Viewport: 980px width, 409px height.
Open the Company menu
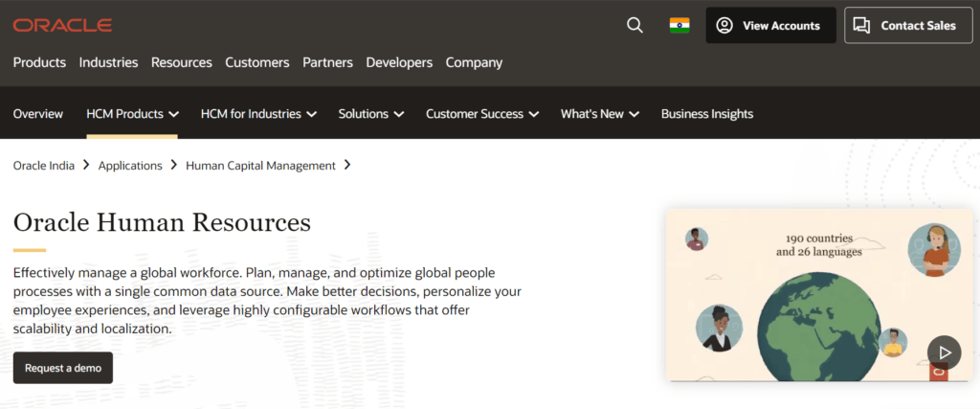(x=474, y=62)
